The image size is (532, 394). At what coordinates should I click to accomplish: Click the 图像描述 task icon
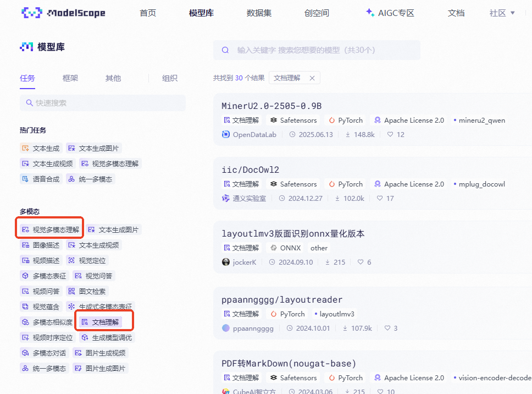(x=25, y=245)
